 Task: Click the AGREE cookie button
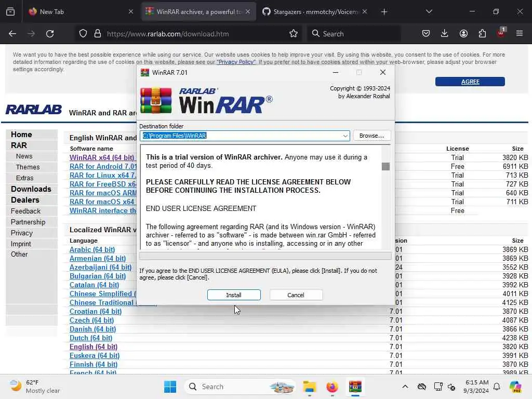pyautogui.click(x=470, y=82)
